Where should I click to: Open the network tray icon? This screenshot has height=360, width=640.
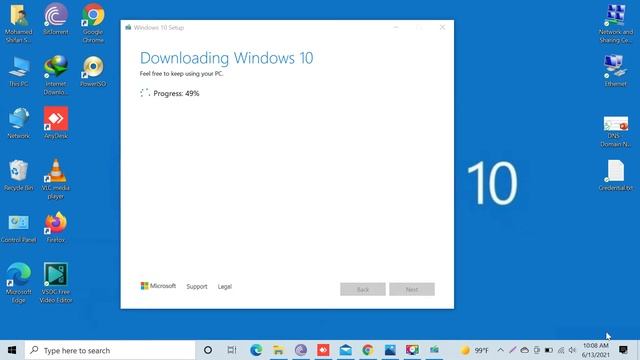click(561, 350)
